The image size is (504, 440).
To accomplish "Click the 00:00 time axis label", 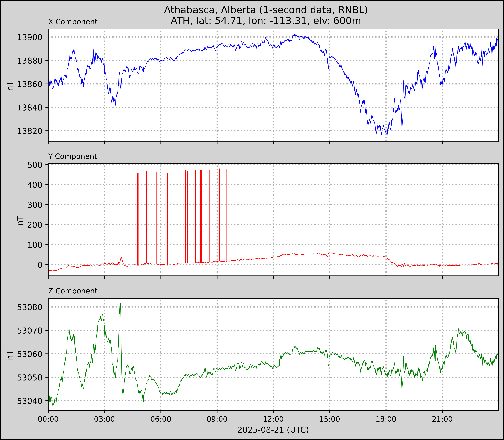I will click(48, 419).
